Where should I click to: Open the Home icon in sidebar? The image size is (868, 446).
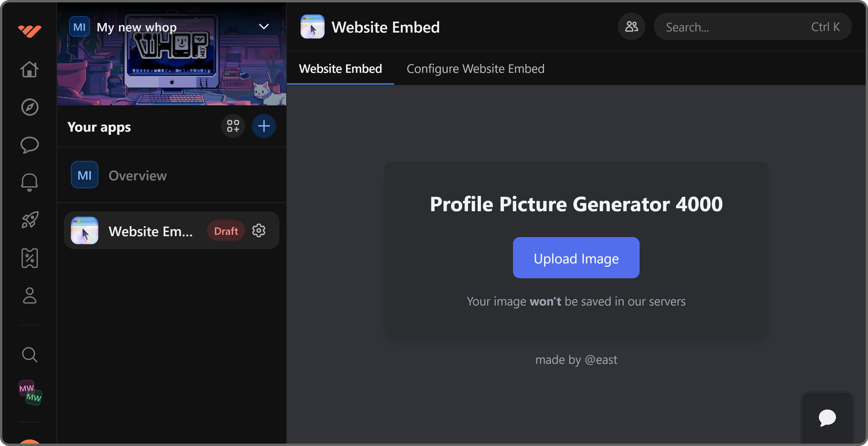[x=30, y=69]
